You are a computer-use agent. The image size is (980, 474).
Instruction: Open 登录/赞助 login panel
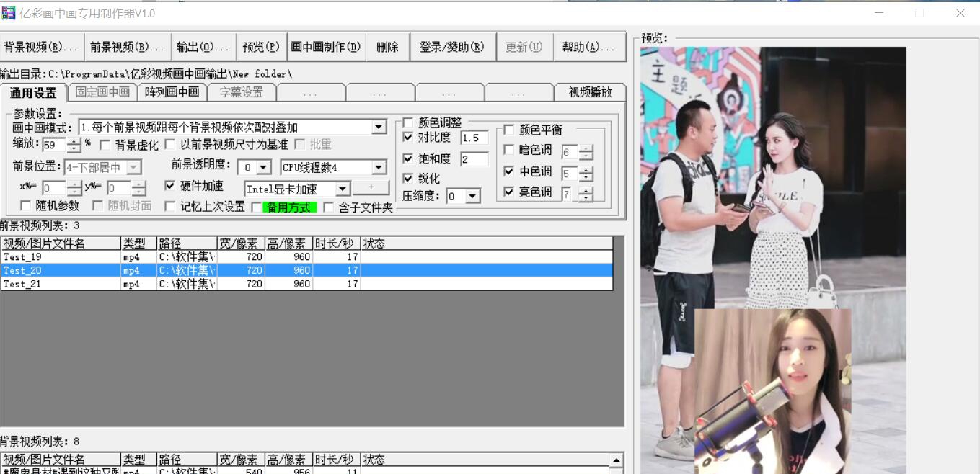point(453,46)
